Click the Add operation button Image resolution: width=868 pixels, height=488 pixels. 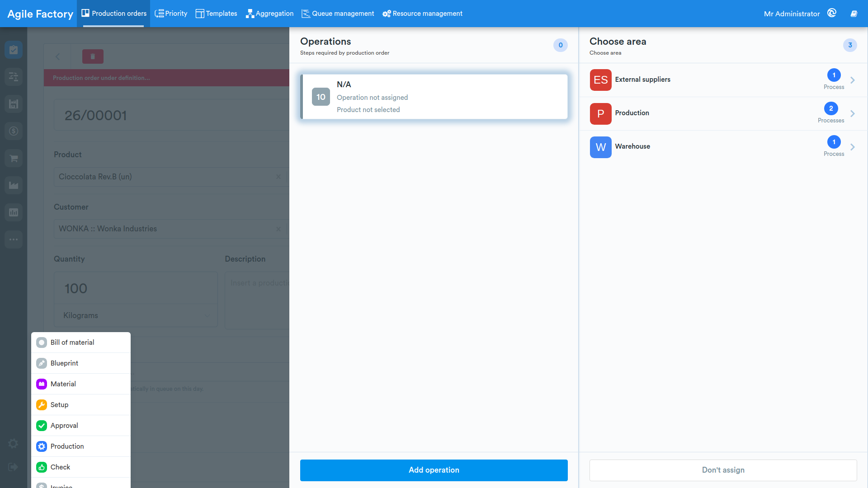[x=434, y=470]
